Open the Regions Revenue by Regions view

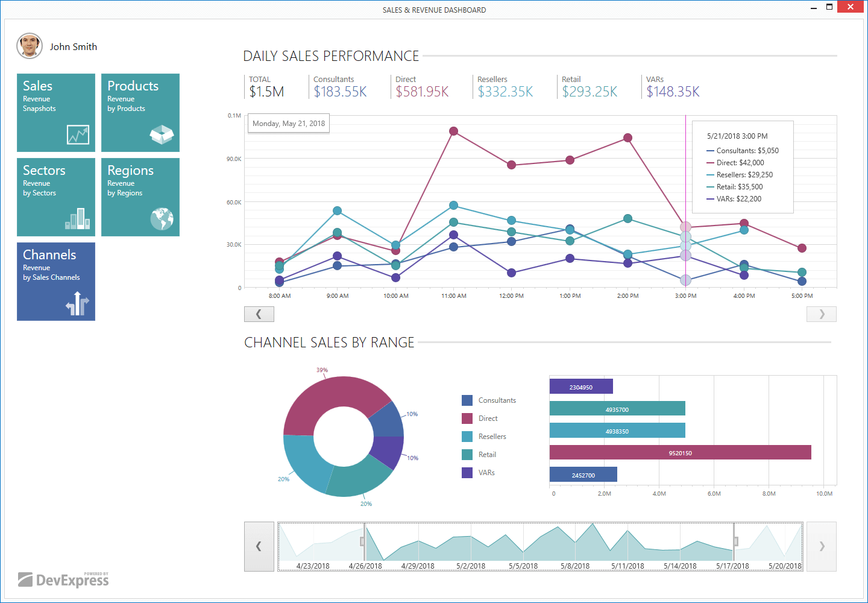[140, 197]
